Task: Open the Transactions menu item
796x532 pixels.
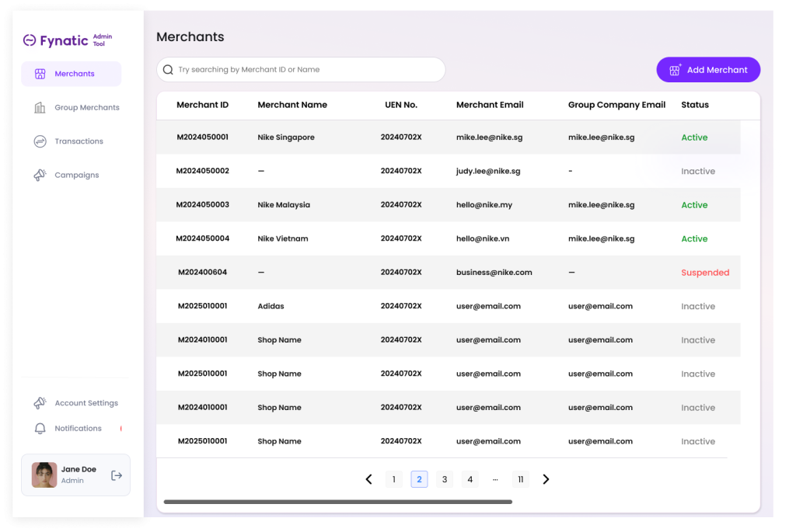Action: click(x=79, y=141)
